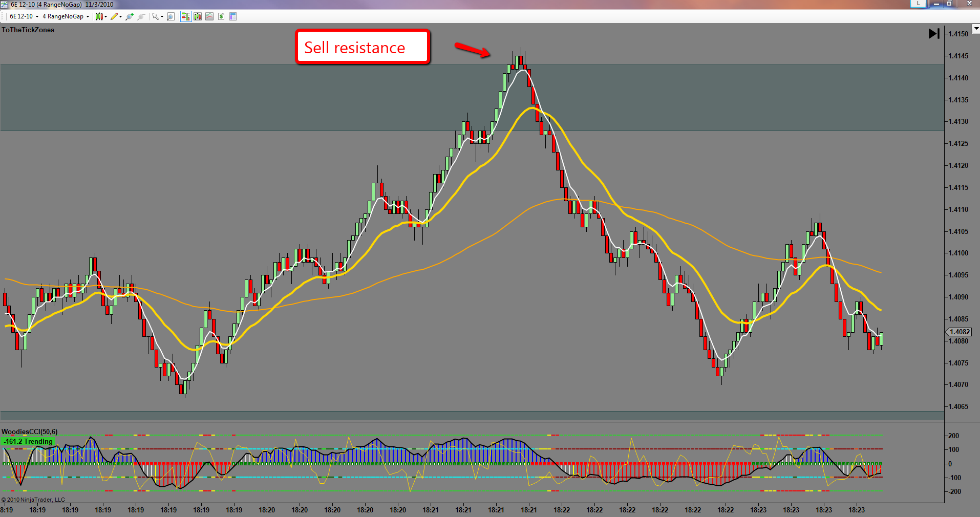The image size is (980, 517).
Task: Click the -161.2 Trending status label
Action: click(x=29, y=441)
